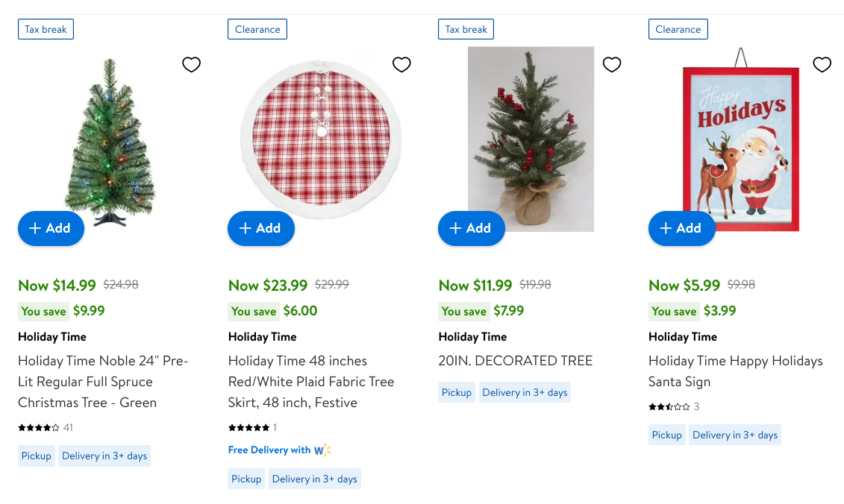
Task: Add Pre-Lit Spruce Christmas Tree to cart
Action: point(51,228)
